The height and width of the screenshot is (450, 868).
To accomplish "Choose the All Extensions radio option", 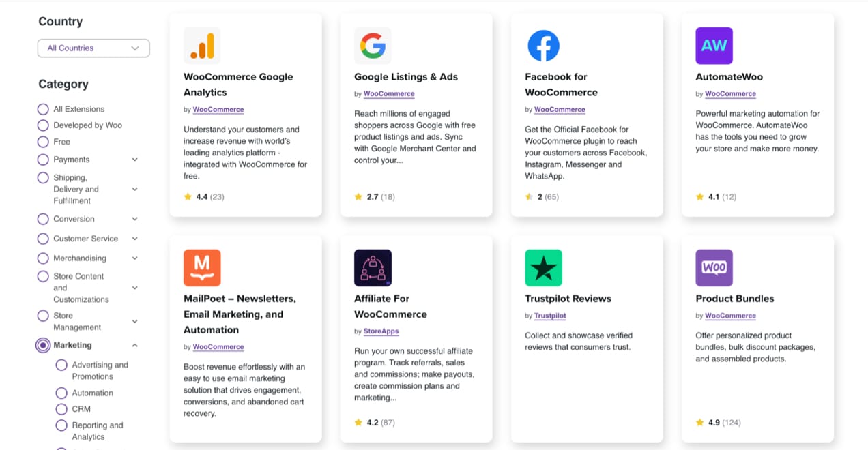I will tap(43, 109).
